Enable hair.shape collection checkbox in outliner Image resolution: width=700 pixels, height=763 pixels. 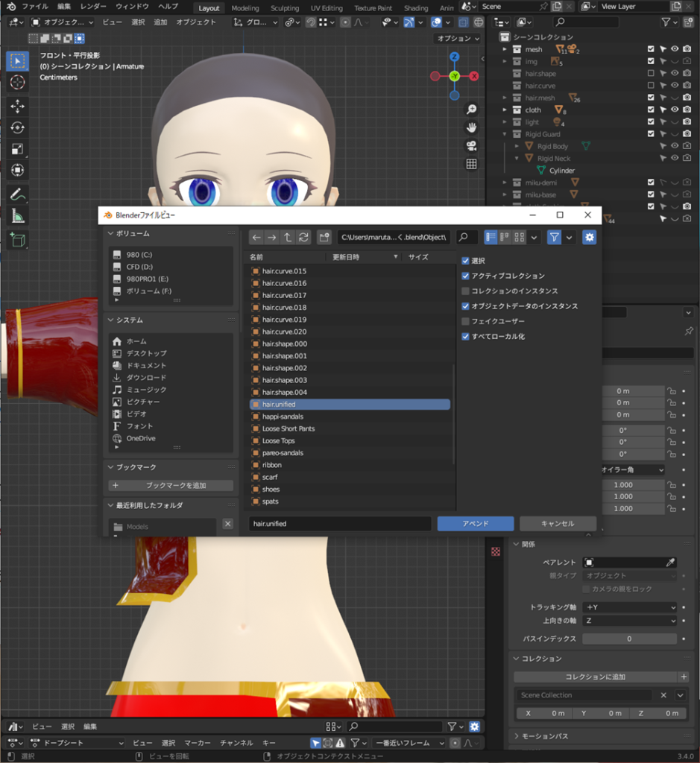(x=651, y=73)
